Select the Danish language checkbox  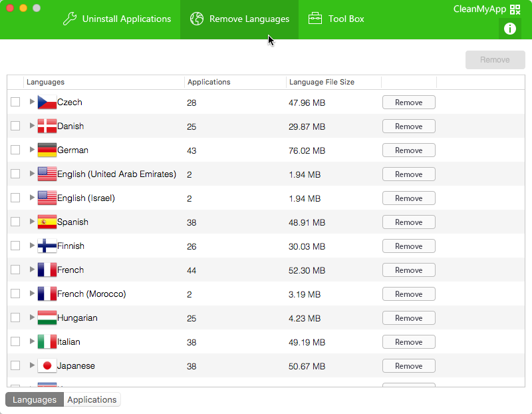tap(15, 126)
